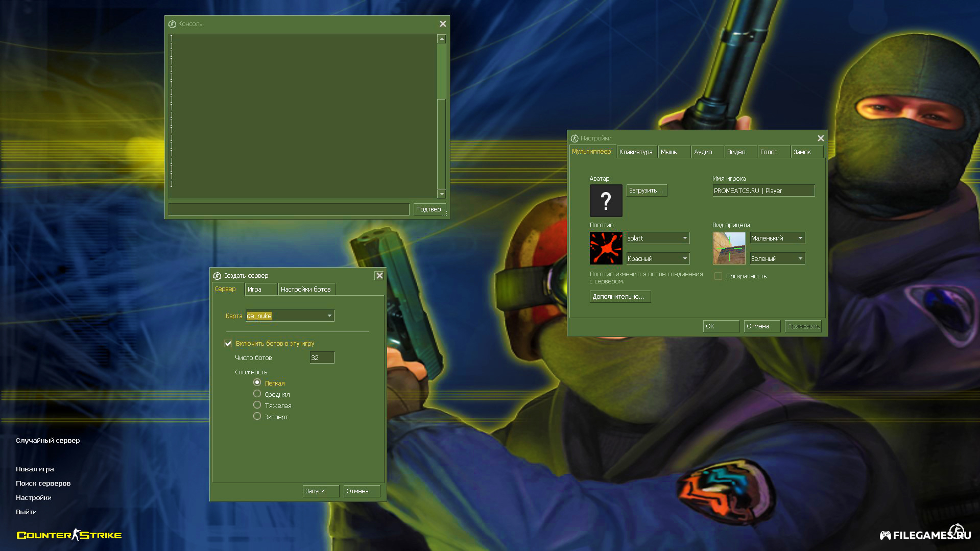Open the Настройки ботов tab

pos(306,290)
